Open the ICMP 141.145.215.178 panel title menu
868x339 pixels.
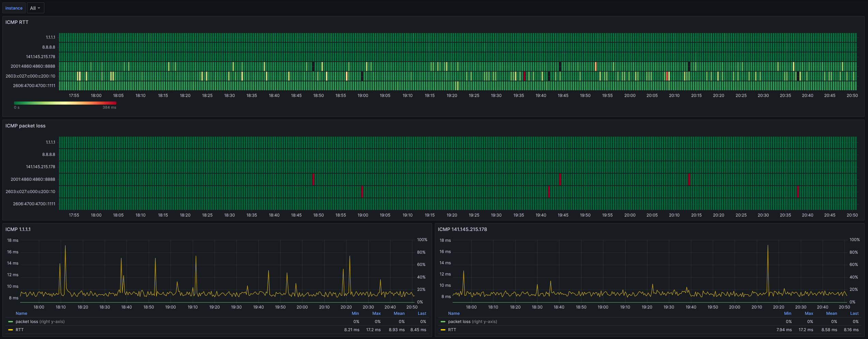(462, 229)
